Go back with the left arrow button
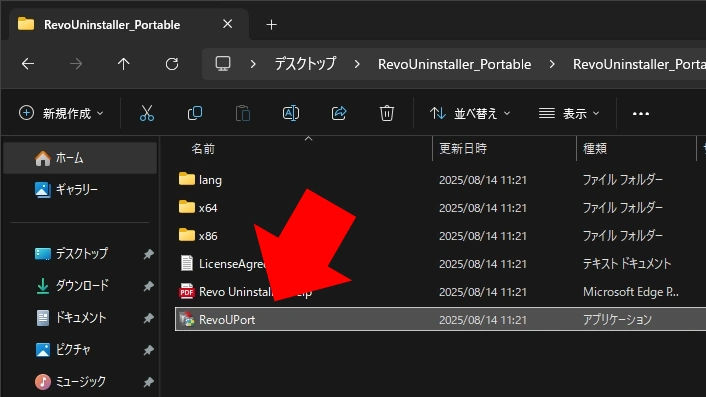The height and width of the screenshot is (397, 706). point(28,64)
